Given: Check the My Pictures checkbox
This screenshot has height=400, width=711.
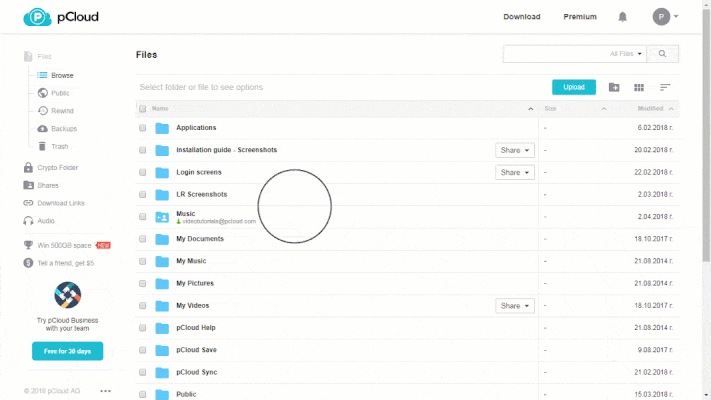Looking at the screenshot, I should (x=142, y=283).
